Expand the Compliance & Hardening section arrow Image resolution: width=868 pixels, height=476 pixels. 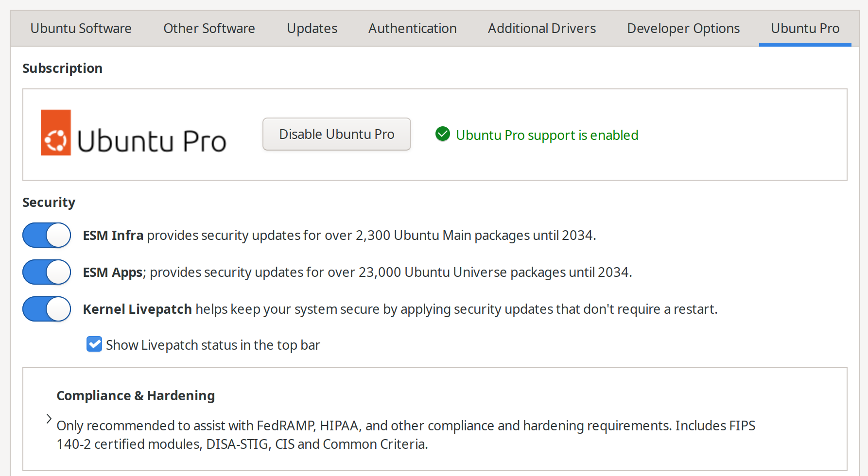(x=49, y=419)
